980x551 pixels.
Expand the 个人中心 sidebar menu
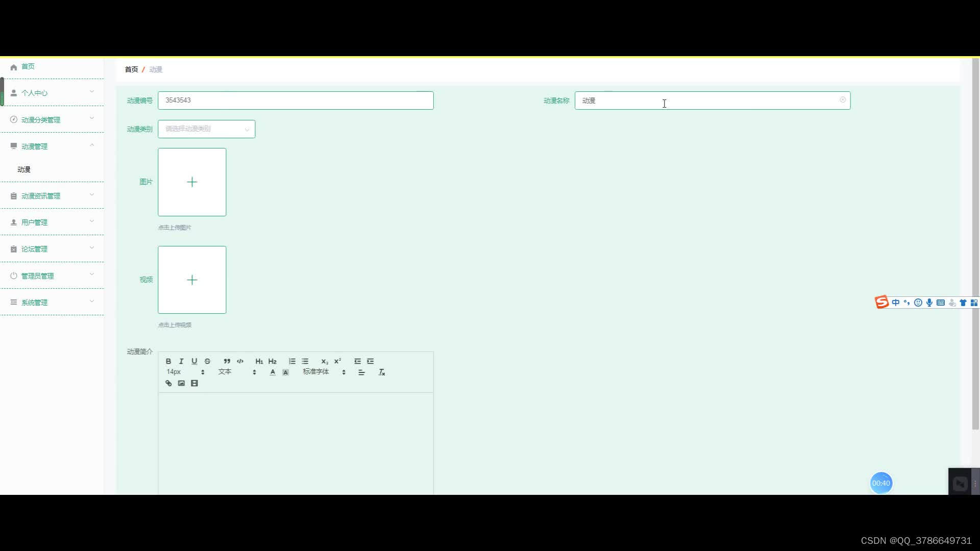click(52, 93)
